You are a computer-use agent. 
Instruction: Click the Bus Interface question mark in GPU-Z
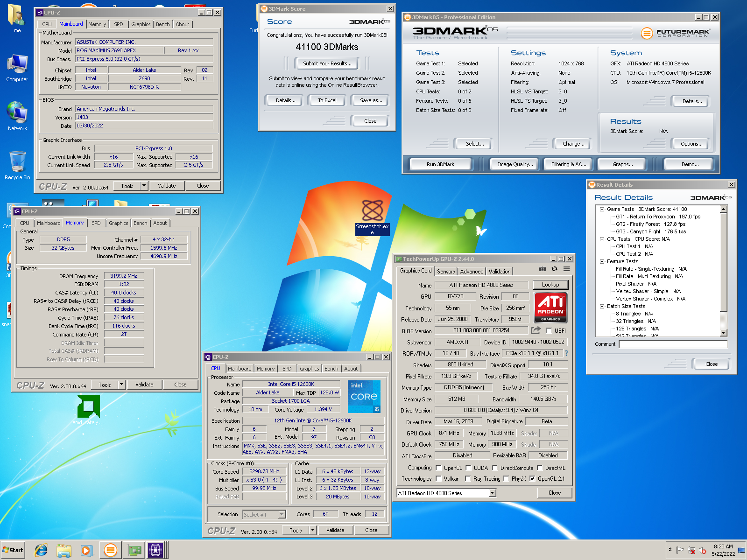pyautogui.click(x=566, y=353)
